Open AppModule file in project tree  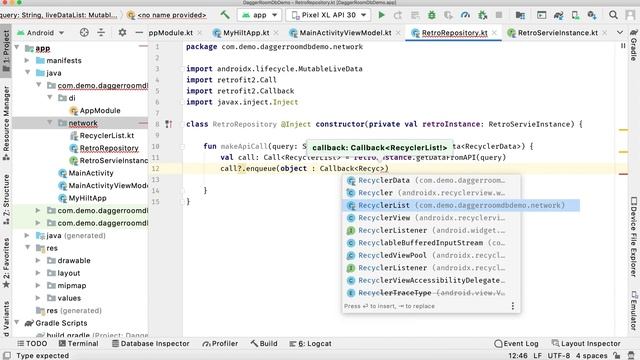point(95,111)
